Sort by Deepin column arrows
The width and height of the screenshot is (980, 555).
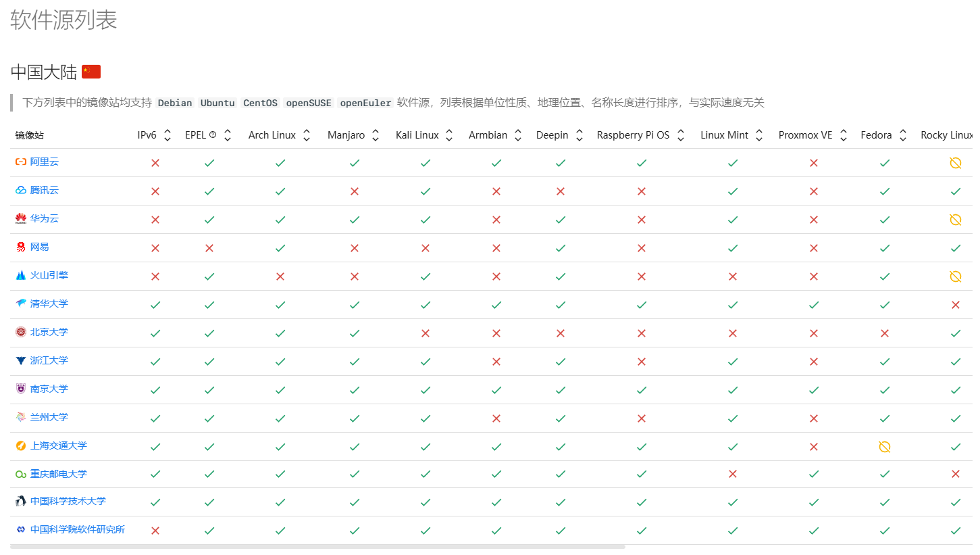579,135
